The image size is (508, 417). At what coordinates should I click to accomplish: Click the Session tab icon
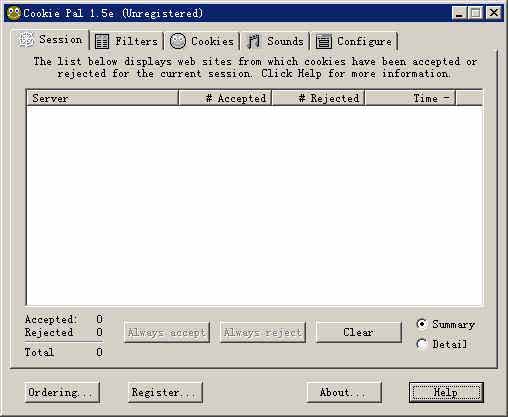(26, 40)
